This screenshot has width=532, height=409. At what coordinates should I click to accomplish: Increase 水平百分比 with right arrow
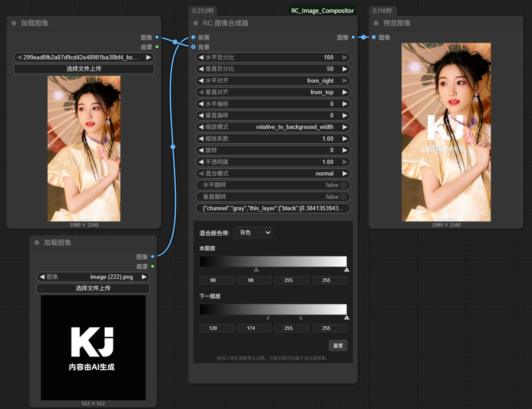(x=345, y=57)
